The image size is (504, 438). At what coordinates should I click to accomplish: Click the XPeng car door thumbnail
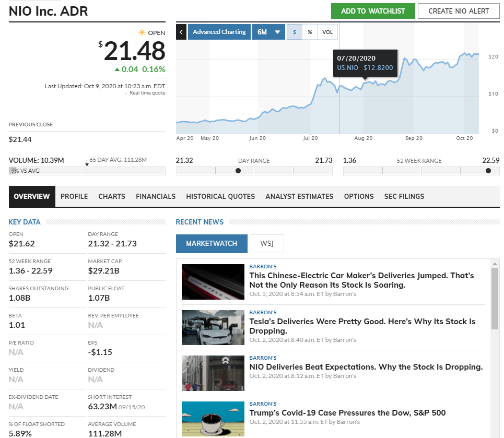pos(213,282)
